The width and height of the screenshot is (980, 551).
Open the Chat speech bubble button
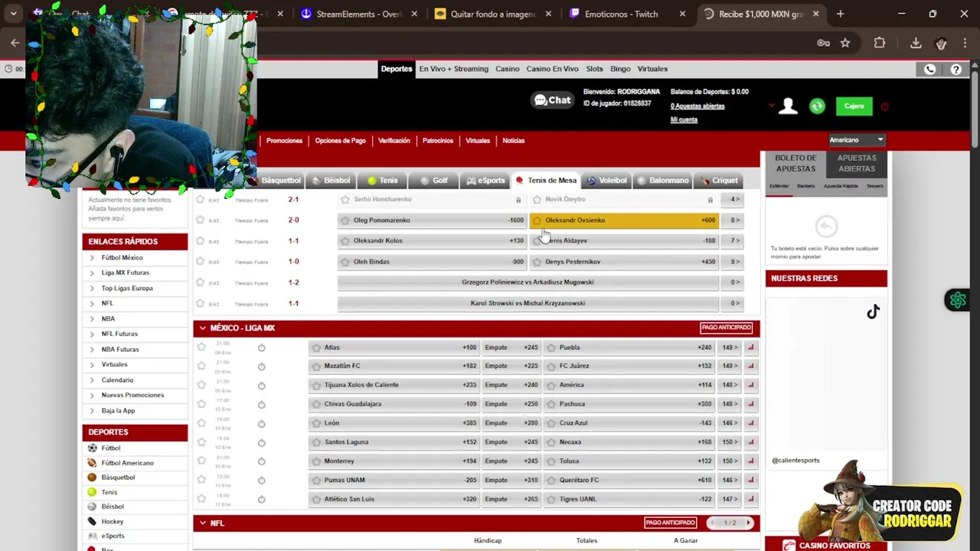click(553, 100)
